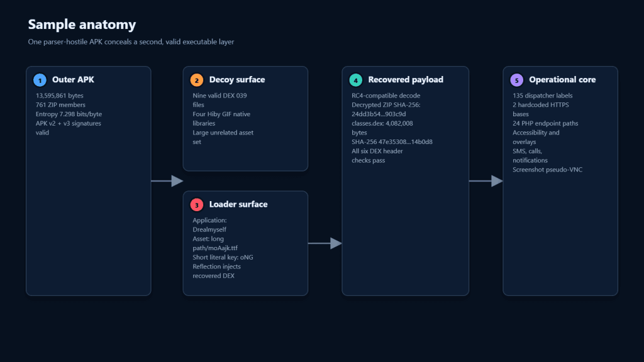Click the purple number 5 badge
This screenshot has width=644, height=362.
(517, 80)
